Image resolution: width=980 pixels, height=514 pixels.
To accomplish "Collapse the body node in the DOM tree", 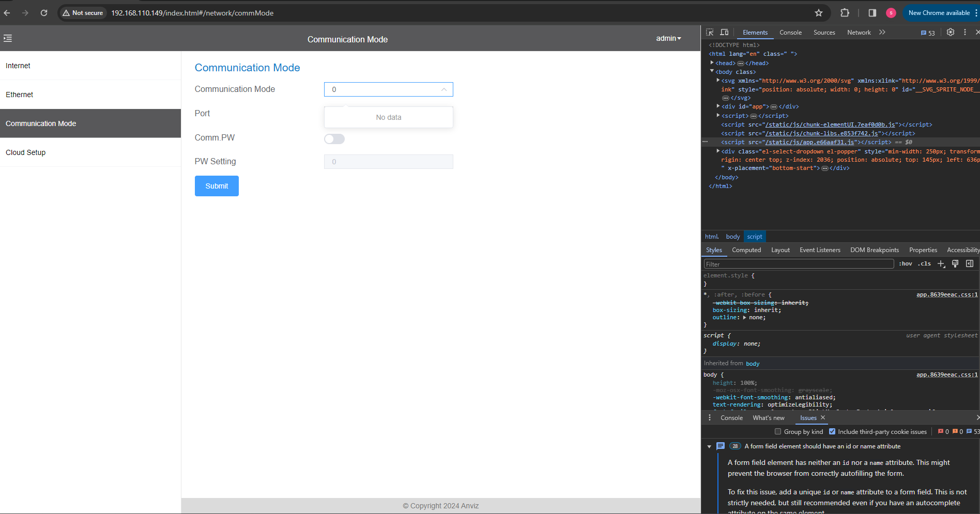I will pyautogui.click(x=712, y=71).
